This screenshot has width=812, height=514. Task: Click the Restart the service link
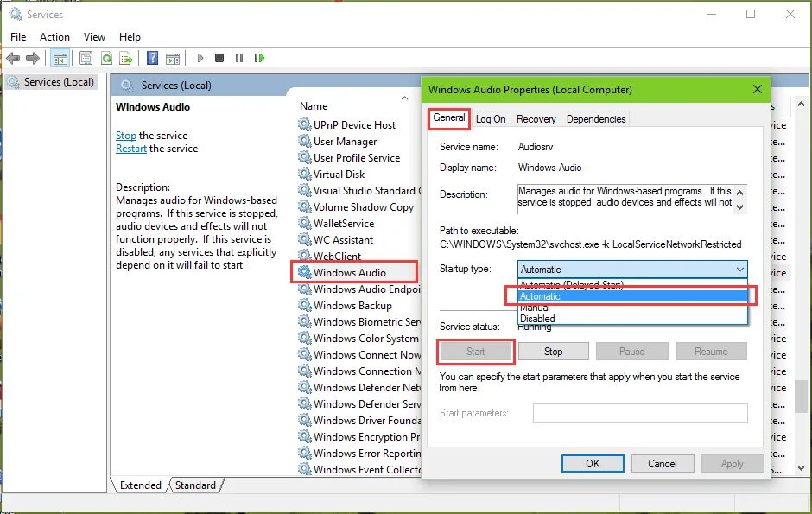pyautogui.click(x=131, y=149)
